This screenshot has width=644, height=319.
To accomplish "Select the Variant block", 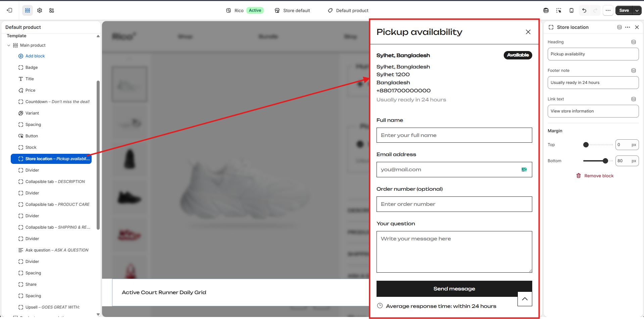I will 51,113.
